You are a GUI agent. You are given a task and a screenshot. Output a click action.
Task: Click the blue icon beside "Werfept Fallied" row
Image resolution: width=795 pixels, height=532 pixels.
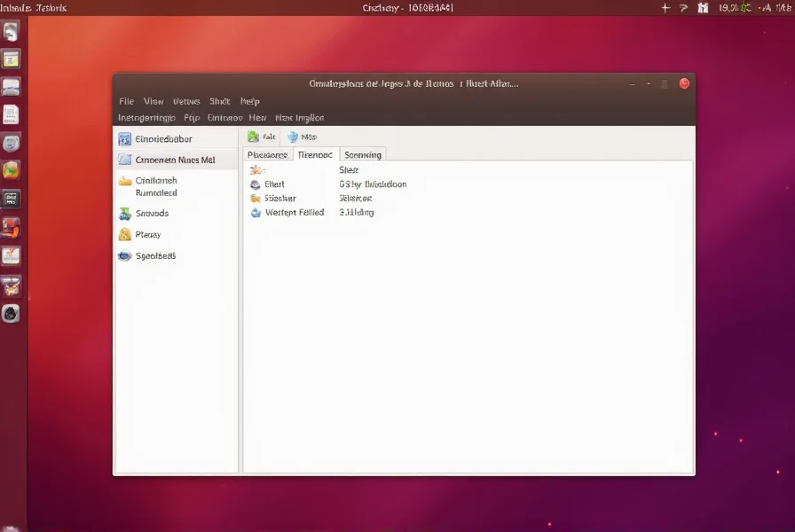256,213
